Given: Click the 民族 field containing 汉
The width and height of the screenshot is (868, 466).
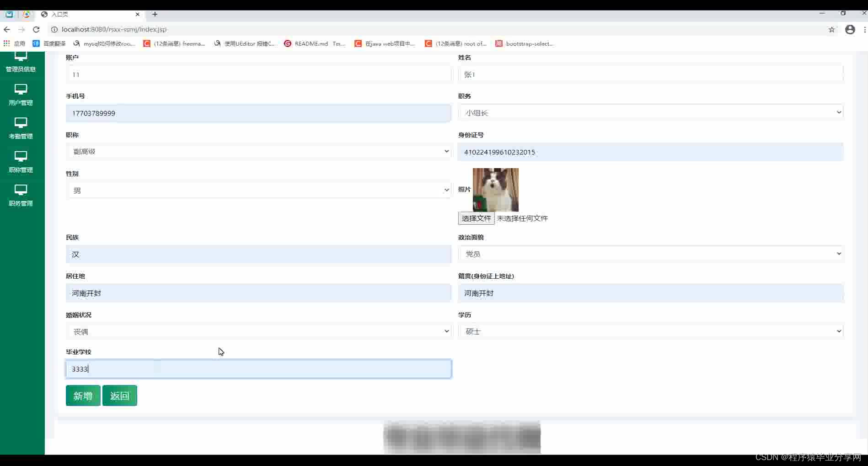Looking at the screenshot, I should point(258,254).
